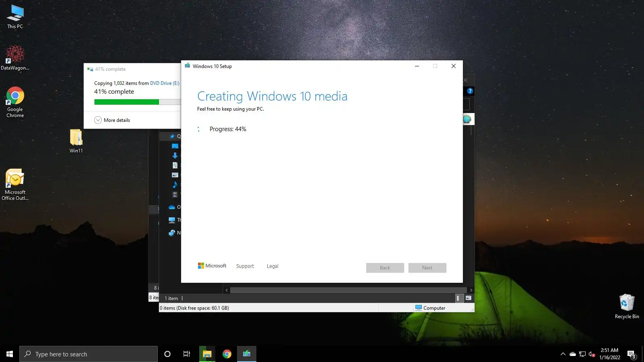Image resolution: width=644 pixels, height=362 pixels.
Task: Open the Action Center notifications icon
Action: (x=631, y=354)
